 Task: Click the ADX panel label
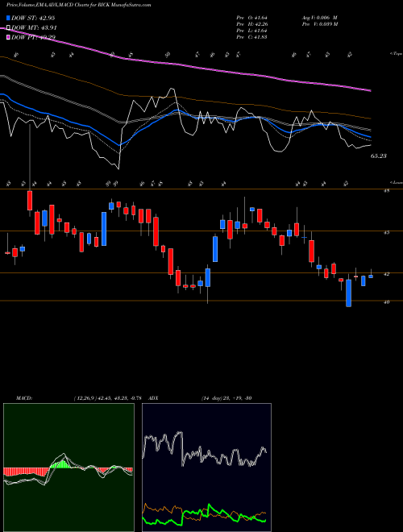coord(154,398)
